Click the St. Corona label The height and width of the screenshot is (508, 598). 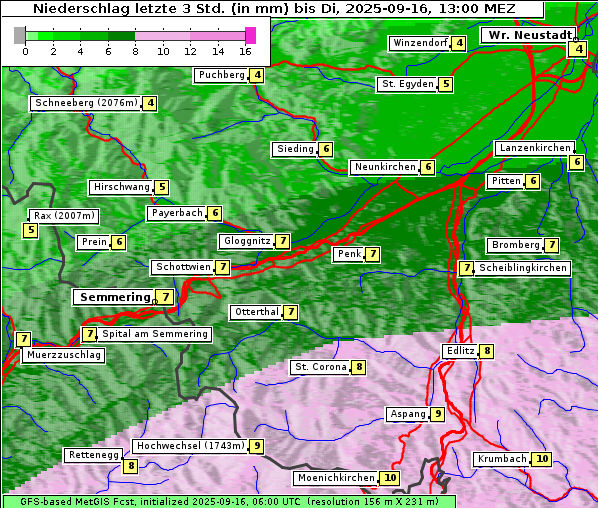tap(320, 367)
